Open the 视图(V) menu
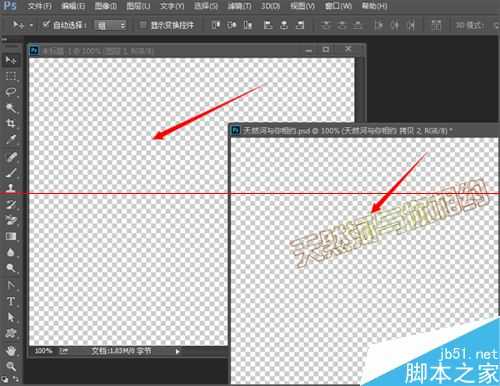 click(302, 6)
